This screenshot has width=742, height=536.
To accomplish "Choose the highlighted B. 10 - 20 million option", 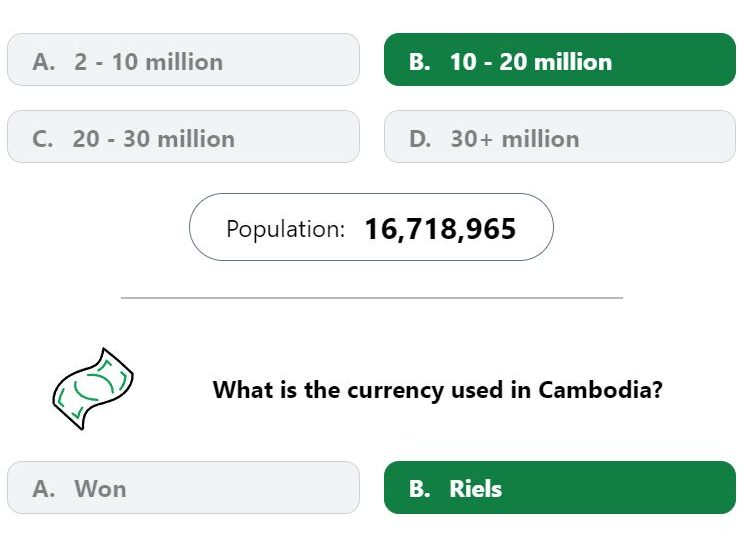I will coord(560,60).
